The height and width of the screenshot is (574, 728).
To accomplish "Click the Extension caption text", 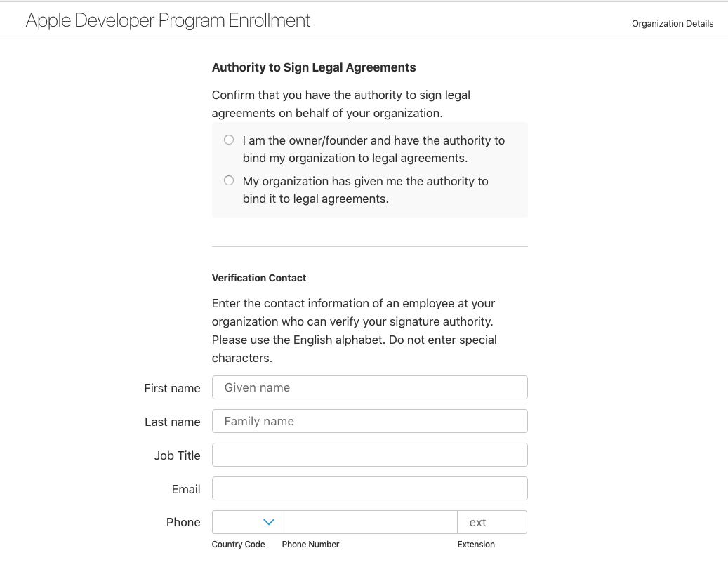I will [476, 545].
